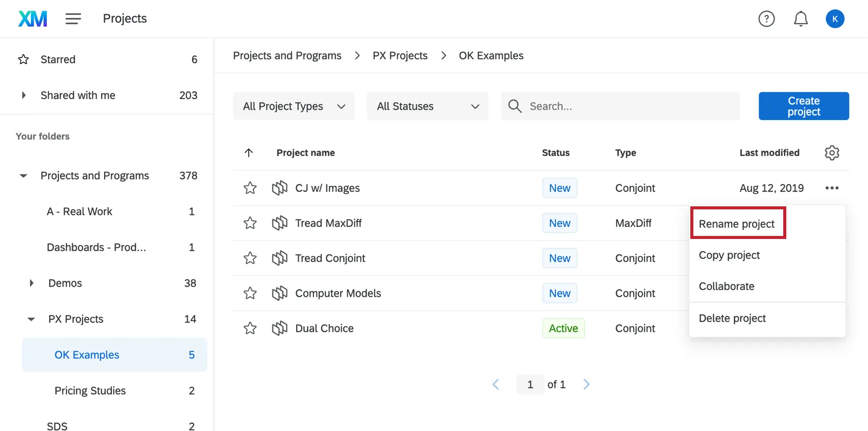Click the XM logo

(33, 19)
